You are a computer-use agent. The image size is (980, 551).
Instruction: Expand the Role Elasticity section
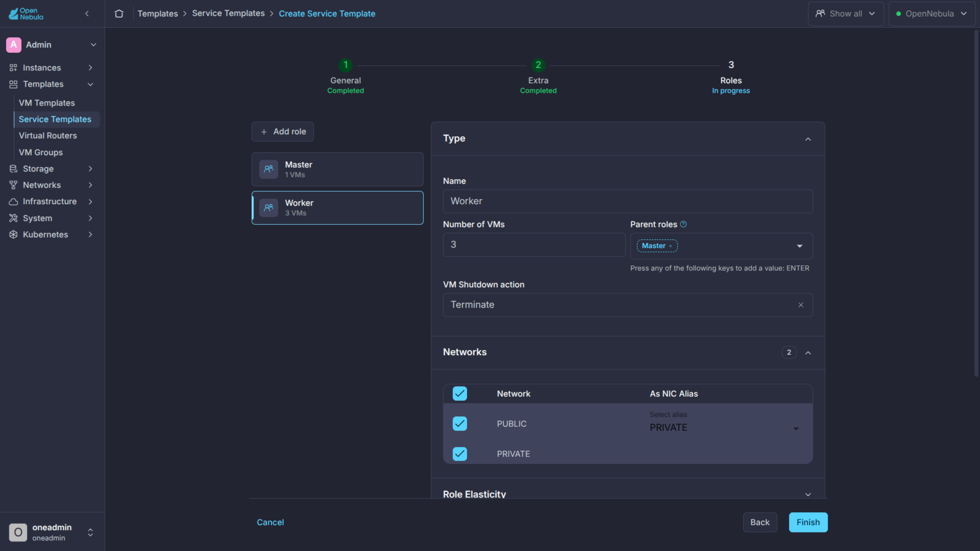808,494
